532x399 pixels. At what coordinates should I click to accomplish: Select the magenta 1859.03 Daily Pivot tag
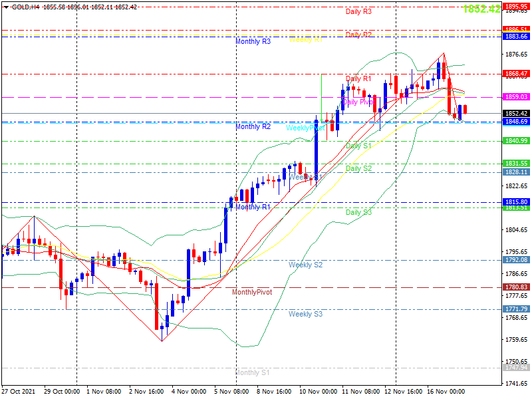point(516,97)
